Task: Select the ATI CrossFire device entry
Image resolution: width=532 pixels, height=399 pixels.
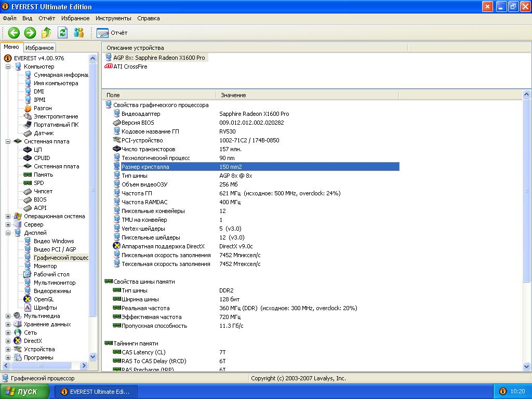Action: pos(130,66)
